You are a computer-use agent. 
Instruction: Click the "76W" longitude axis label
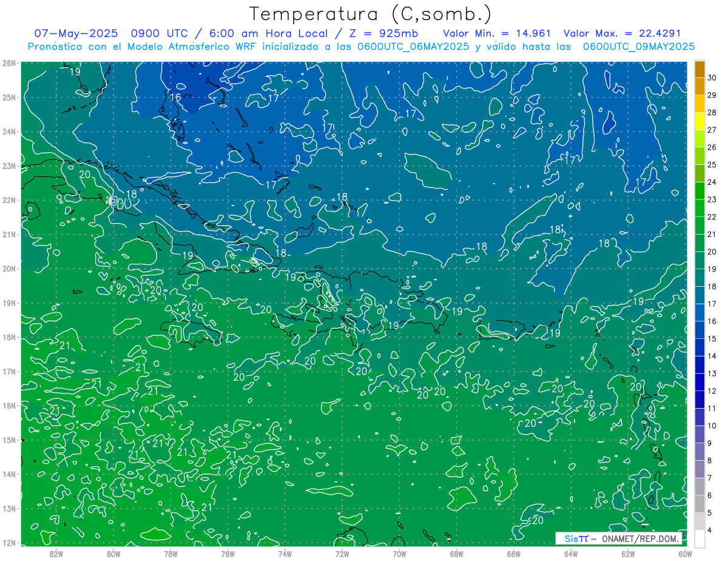point(228,554)
